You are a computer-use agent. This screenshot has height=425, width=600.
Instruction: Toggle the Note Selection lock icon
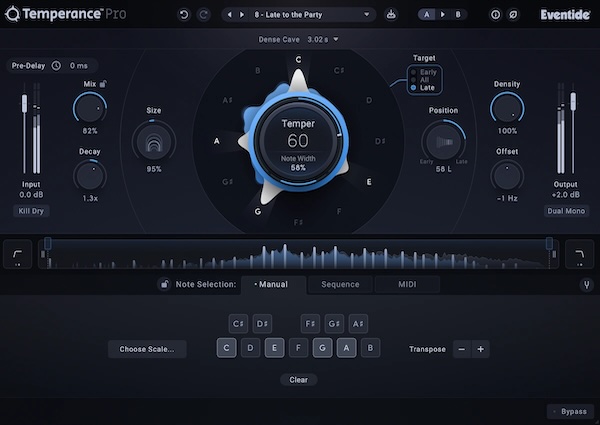pos(164,284)
